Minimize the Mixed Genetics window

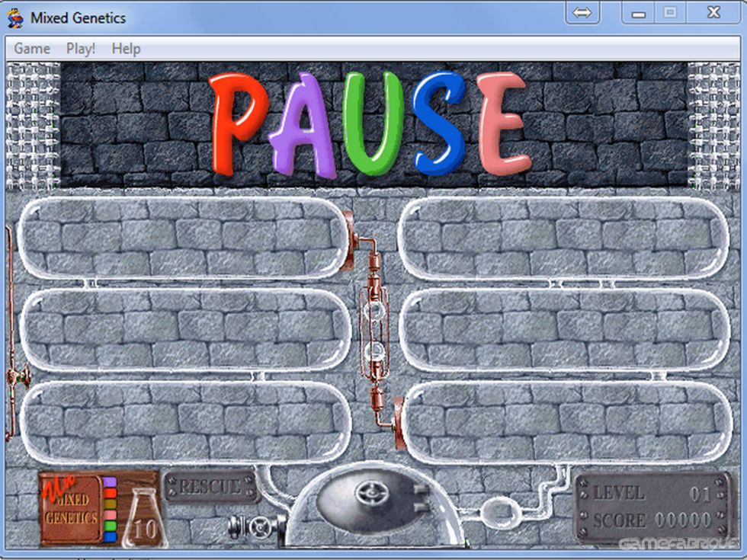(x=639, y=13)
